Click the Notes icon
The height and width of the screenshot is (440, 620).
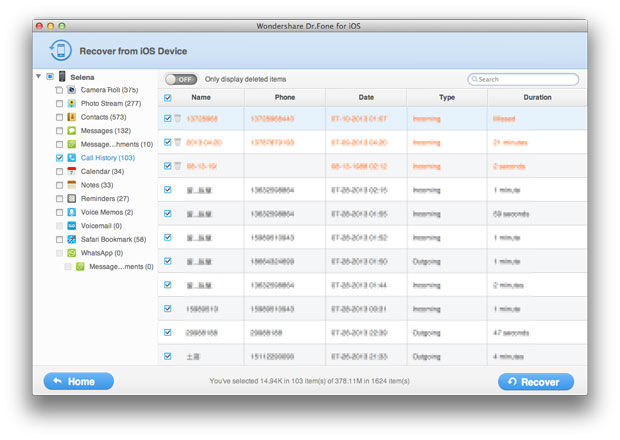tap(72, 185)
